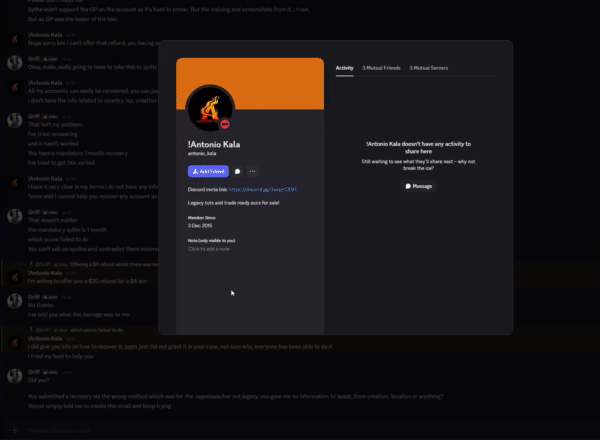Click the flame A profile avatar

click(x=210, y=109)
